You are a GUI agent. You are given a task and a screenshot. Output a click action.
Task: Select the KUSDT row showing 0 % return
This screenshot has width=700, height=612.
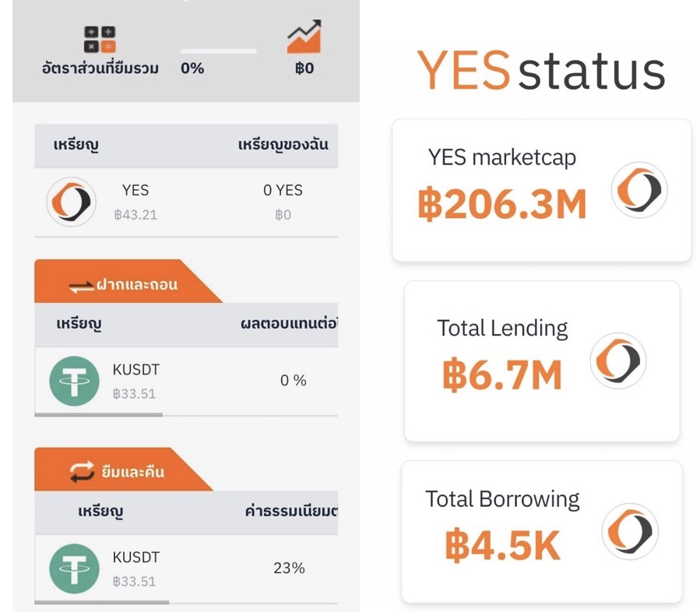pos(186,381)
